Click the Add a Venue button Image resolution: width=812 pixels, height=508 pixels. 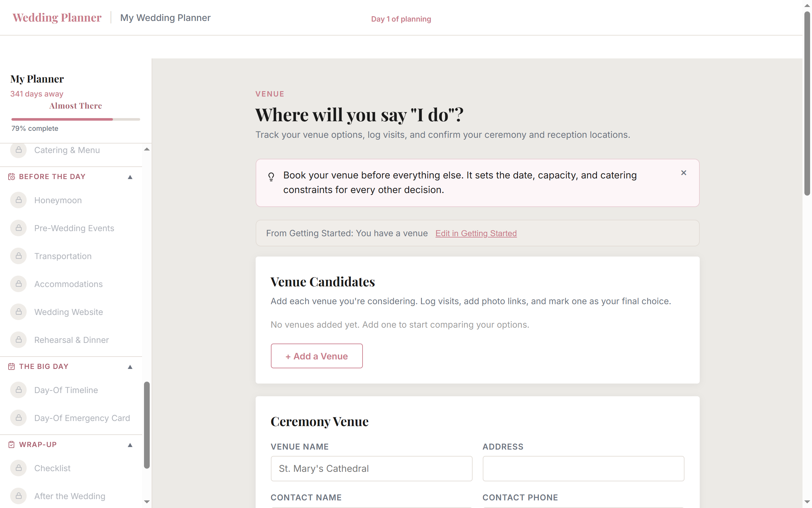click(x=317, y=356)
